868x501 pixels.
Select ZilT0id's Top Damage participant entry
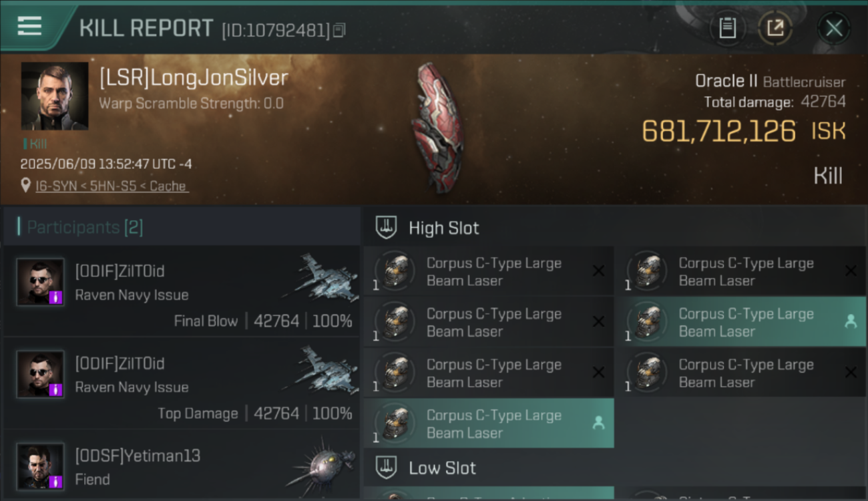pos(182,382)
